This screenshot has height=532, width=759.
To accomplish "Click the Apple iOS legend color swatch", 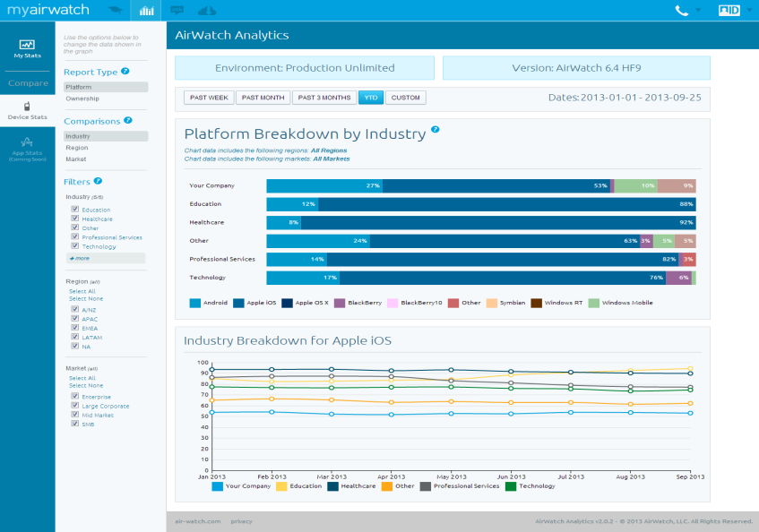I will [238, 304].
